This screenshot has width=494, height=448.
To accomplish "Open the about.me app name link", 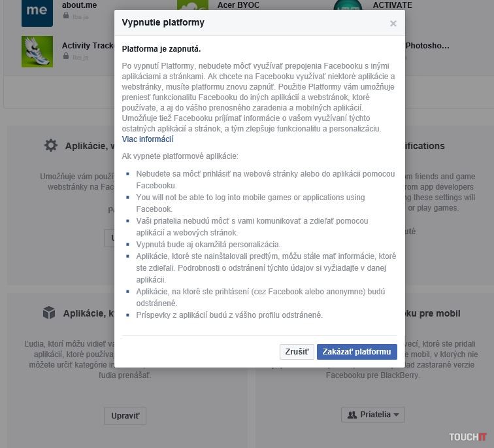I will [79, 5].
